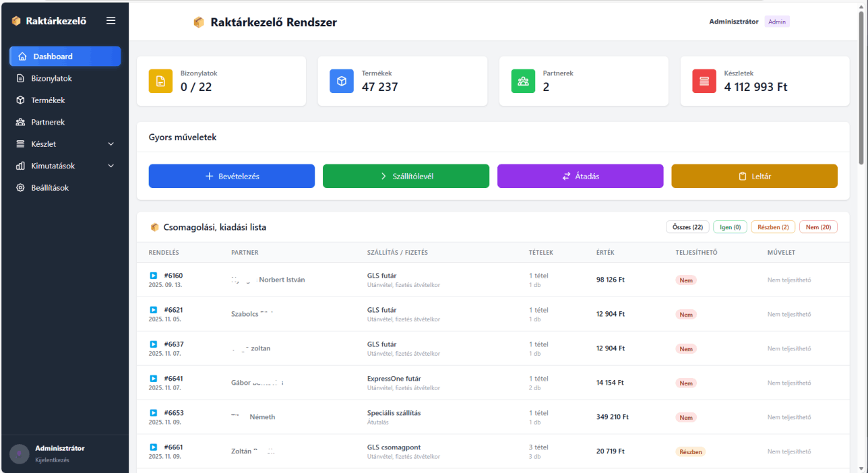The image size is (868, 473).
Task: Click the yellow Bizonylatok document icon
Action: tap(160, 81)
